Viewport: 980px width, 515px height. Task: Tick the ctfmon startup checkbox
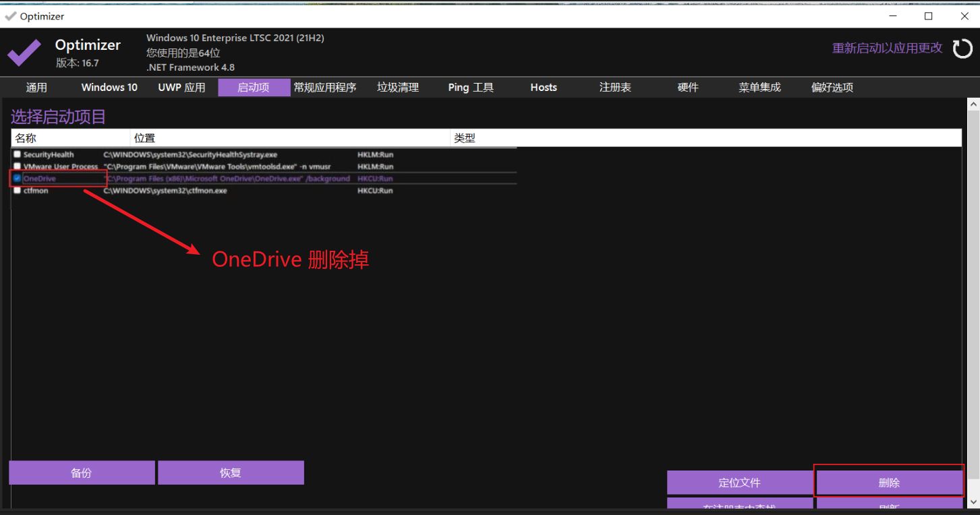(x=18, y=191)
